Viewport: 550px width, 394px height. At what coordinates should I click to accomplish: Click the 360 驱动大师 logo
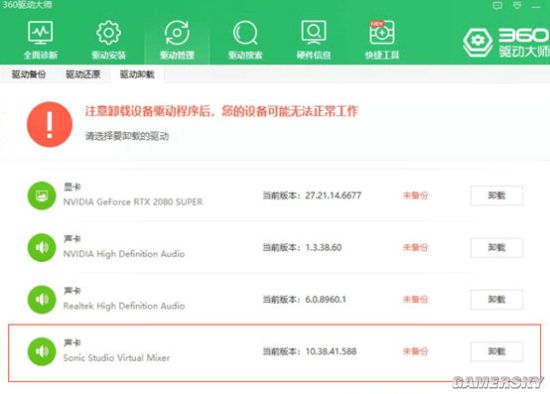tap(505, 42)
